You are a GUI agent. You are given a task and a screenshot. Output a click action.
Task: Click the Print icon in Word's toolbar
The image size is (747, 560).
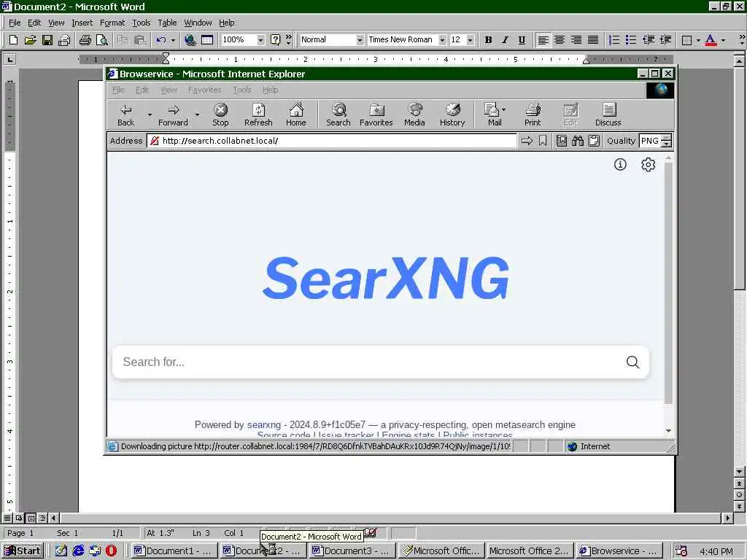pos(85,40)
